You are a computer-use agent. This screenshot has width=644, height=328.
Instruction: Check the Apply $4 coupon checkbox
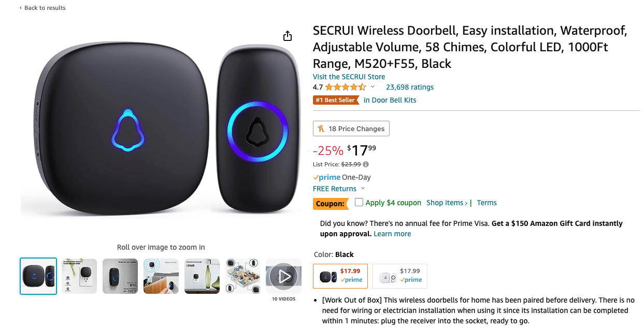point(359,202)
